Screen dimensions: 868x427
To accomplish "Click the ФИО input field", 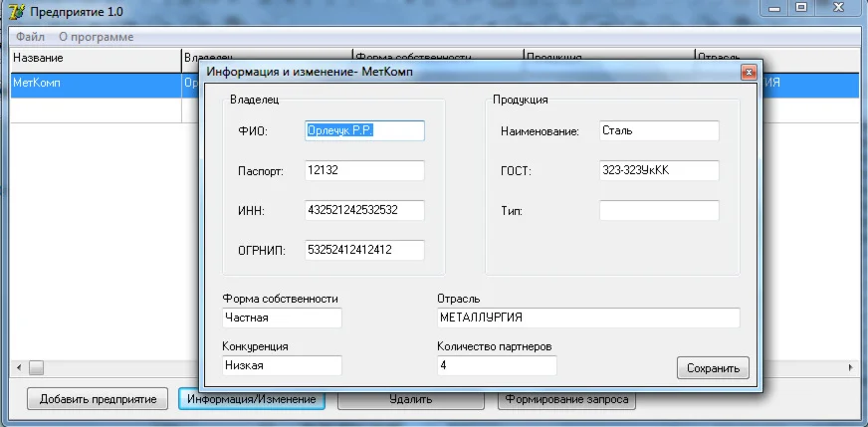I will pos(364,130).
